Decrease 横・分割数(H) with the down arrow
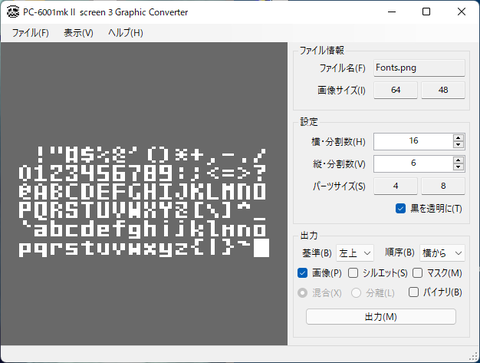This screenshot has height=363, width=480. pyautogui.click(x=458, y=145)
